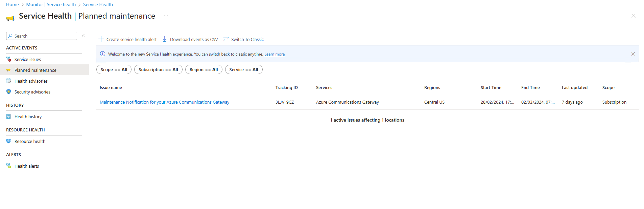The image size is (644, 209).
Task: Sort by Tracking ID column header
Action: (x=287, y=87)
